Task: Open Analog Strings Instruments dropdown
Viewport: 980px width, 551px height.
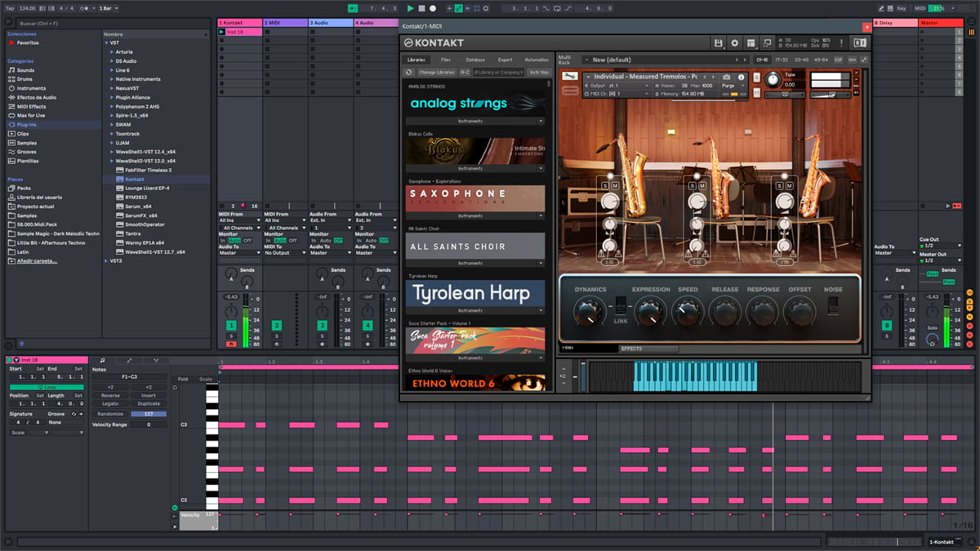Action: click(x=475, y=121)
